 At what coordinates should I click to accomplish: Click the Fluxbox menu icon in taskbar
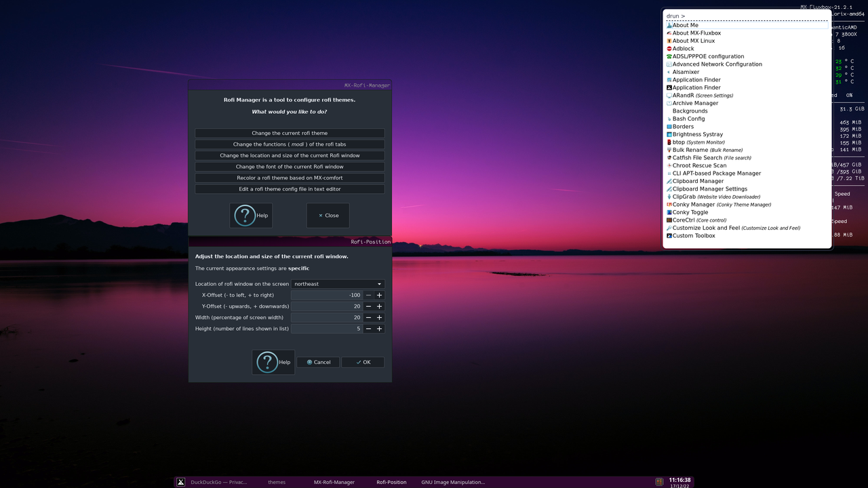180,482
